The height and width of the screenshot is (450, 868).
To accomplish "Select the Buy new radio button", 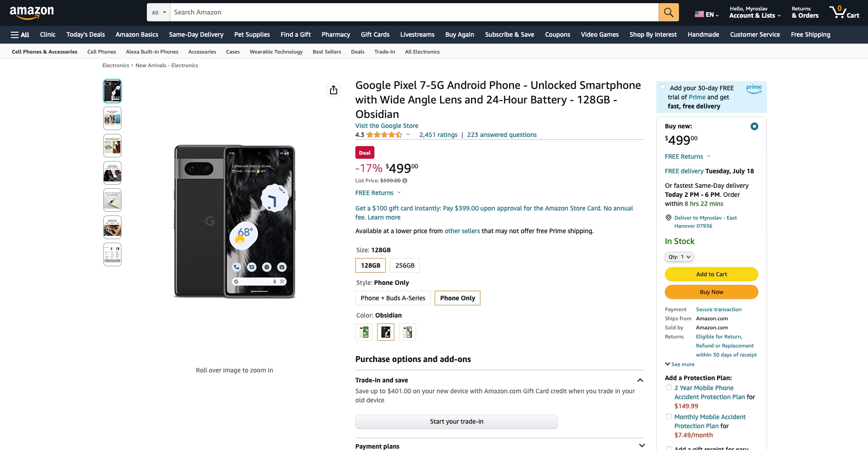I will click(754, 126).
